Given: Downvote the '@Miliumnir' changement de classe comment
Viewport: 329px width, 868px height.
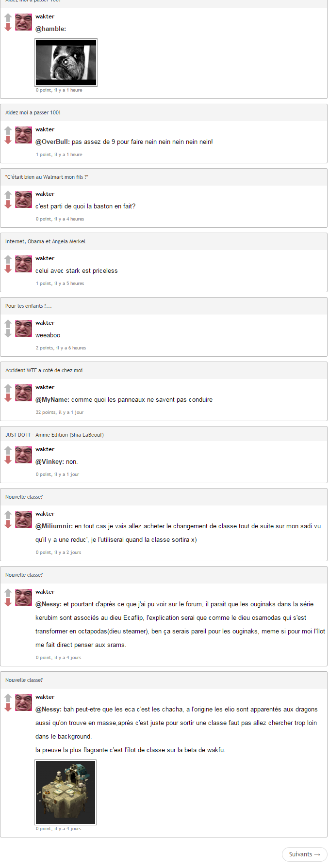Looking at the screenshot, I should (8, 524).
